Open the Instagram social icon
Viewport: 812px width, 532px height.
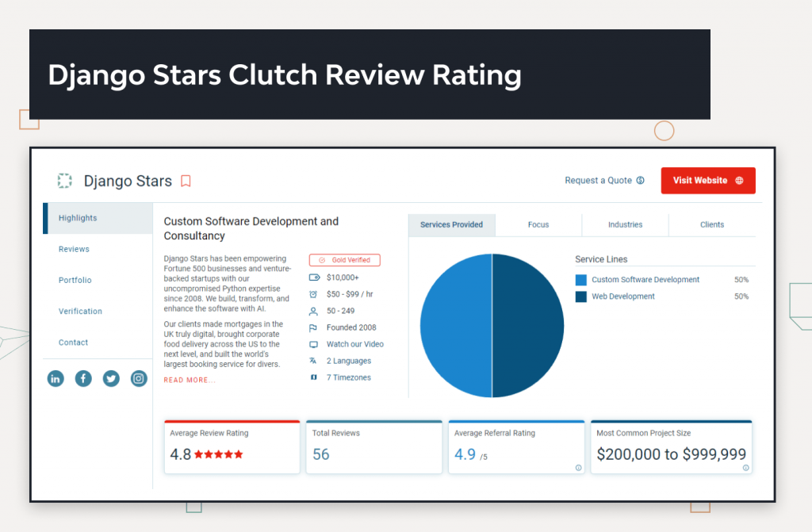(139, 379)
